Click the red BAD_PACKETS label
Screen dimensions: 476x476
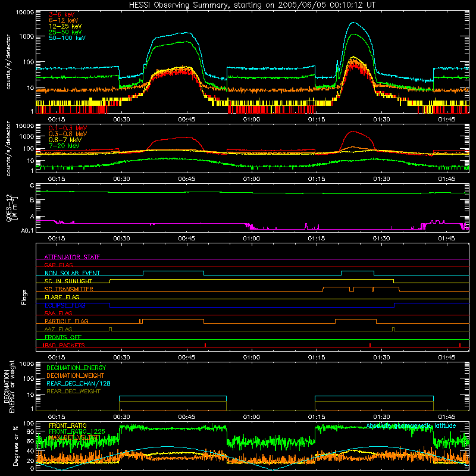(64, 345)
